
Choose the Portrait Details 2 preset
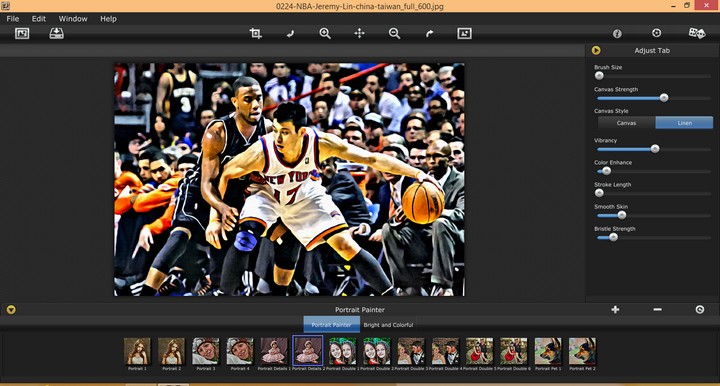click(x=308, y=351)
